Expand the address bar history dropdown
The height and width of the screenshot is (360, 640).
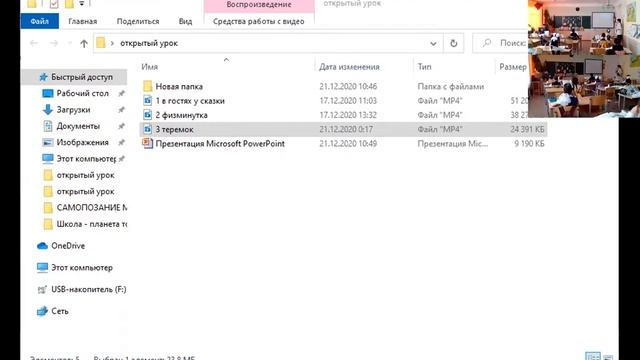point(433,43)
